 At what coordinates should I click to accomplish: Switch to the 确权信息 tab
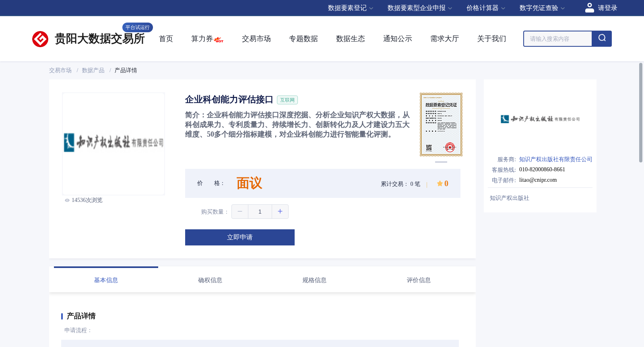[x=210, y=280]
